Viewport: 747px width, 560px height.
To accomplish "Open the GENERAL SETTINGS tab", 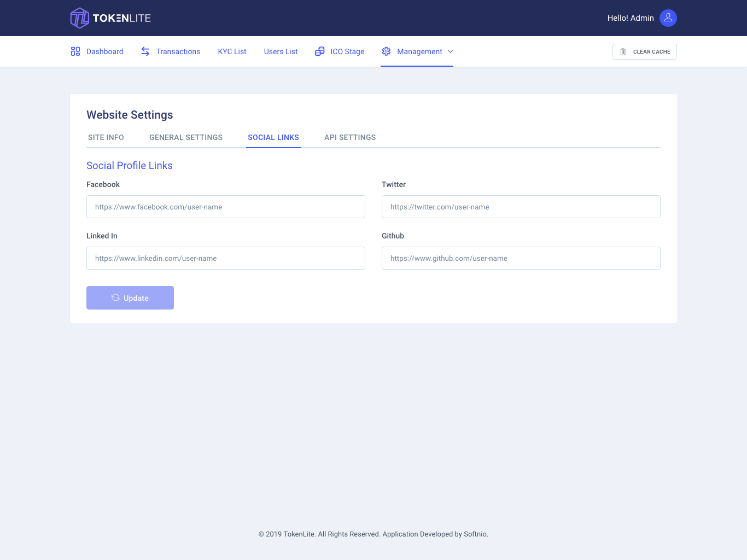I will [x=185, y=137].
